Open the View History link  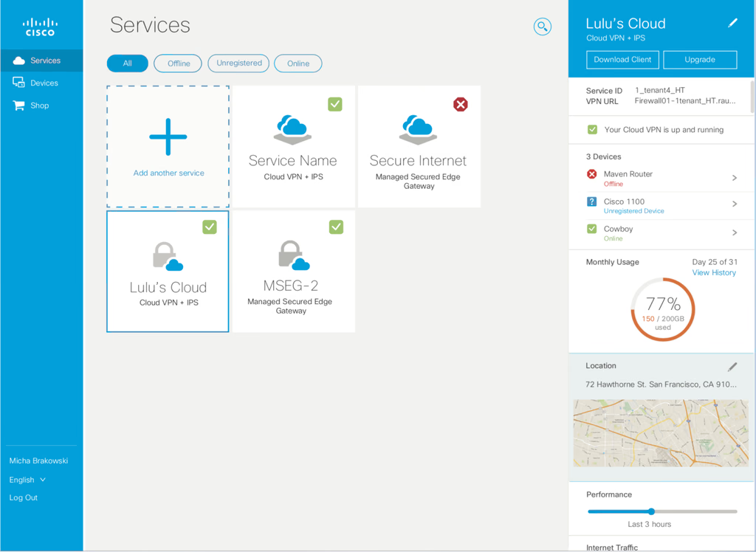[714, 273]
